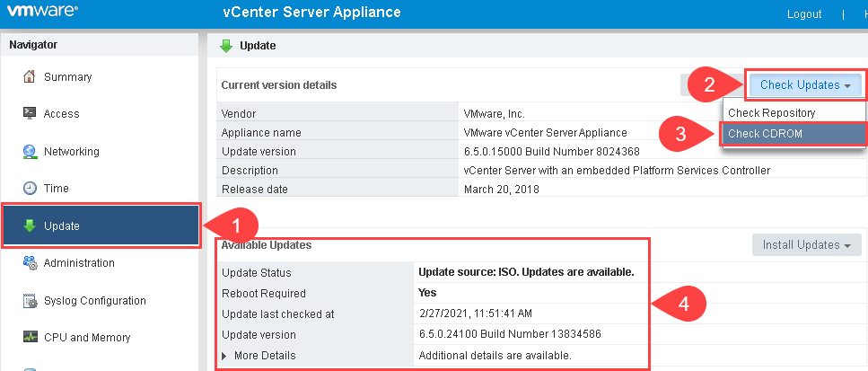Click the green arrow icon in Update header
The width and height of the screenshot is (868, 371).
pyautogui.click(x=226, y=46)
